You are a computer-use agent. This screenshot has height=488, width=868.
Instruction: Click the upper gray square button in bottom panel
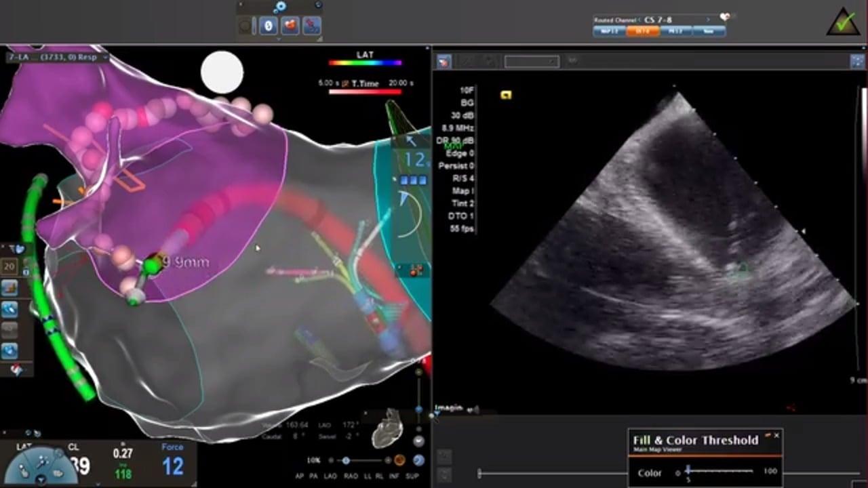[x=443, y=456]
